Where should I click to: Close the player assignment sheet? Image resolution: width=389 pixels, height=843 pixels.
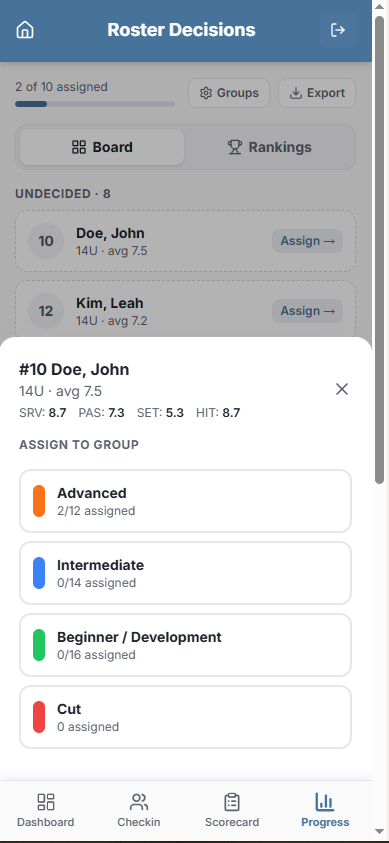tap(342, 389)
